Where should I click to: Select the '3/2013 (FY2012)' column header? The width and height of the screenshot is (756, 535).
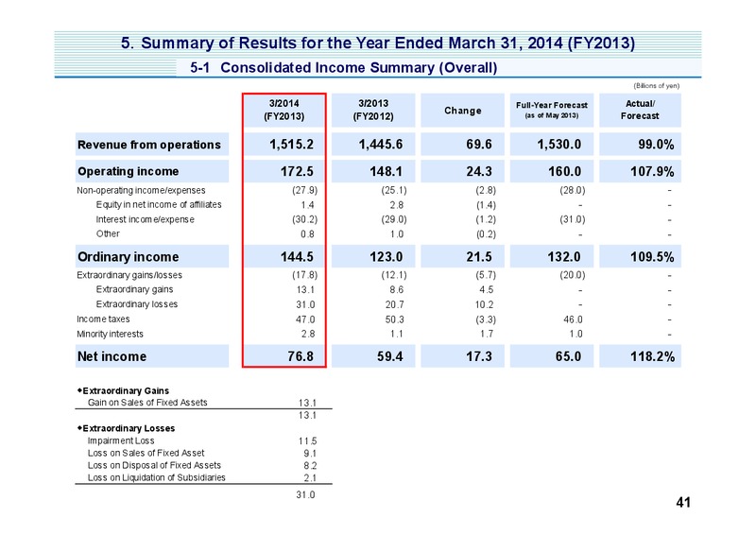tap(373, 110)
